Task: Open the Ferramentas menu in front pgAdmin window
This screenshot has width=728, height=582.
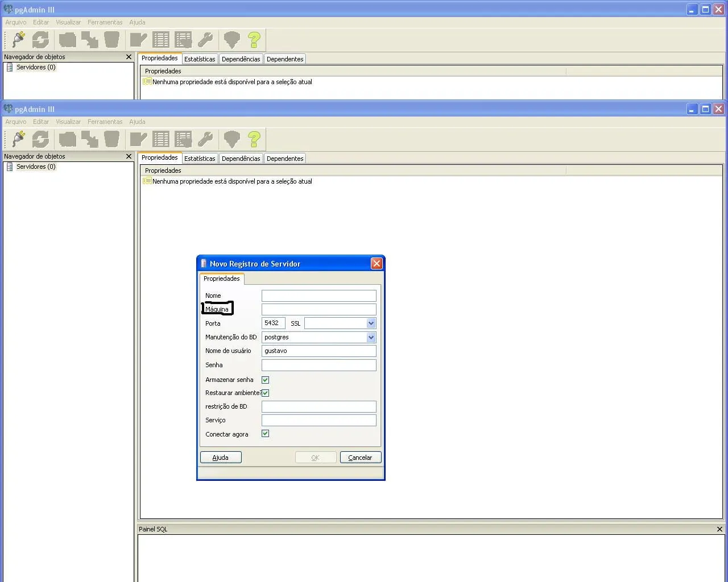Action: click(x=105, y=122)
